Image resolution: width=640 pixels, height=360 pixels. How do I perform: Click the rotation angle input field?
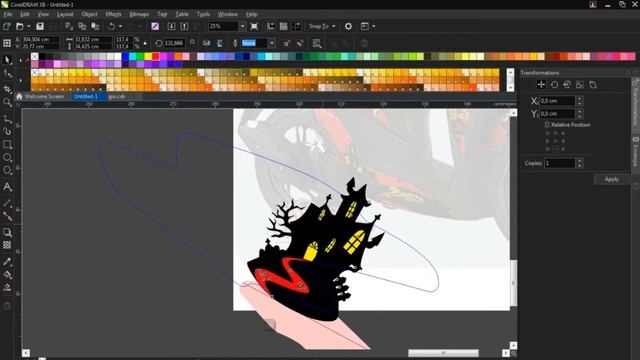pyautogui.click(x=175, y=43)
